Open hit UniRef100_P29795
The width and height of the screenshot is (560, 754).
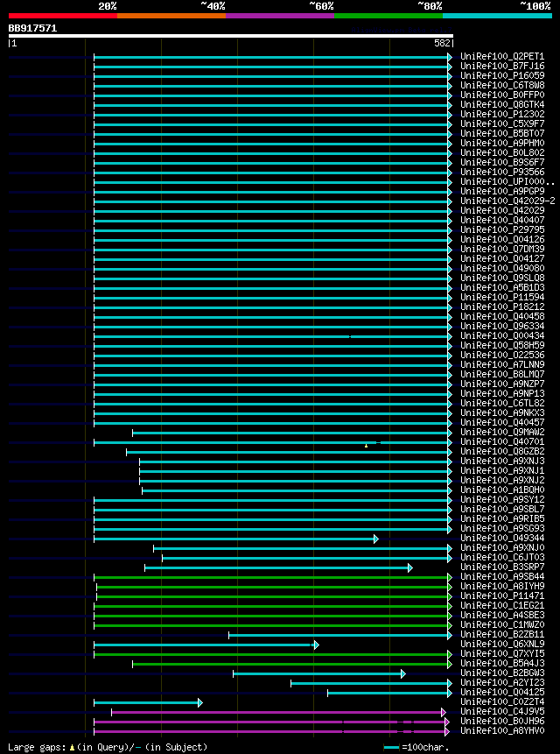502,229
